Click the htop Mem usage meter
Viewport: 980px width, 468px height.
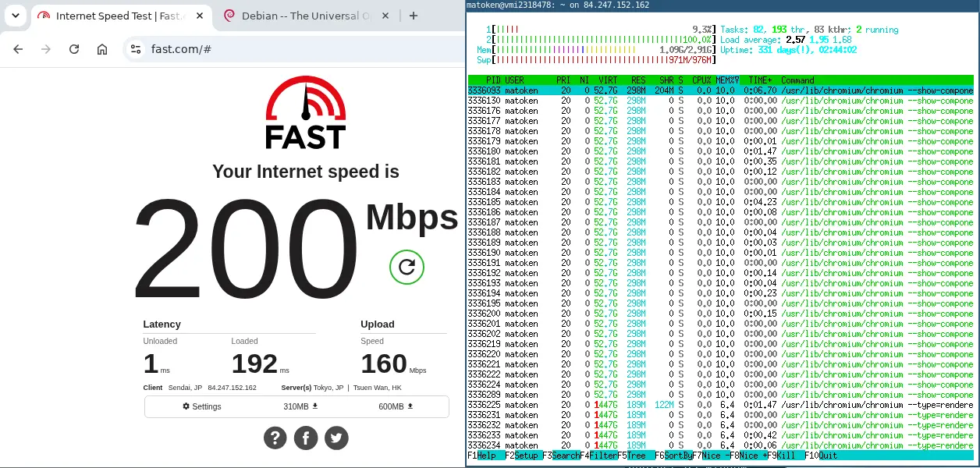(x=595, y=50)
